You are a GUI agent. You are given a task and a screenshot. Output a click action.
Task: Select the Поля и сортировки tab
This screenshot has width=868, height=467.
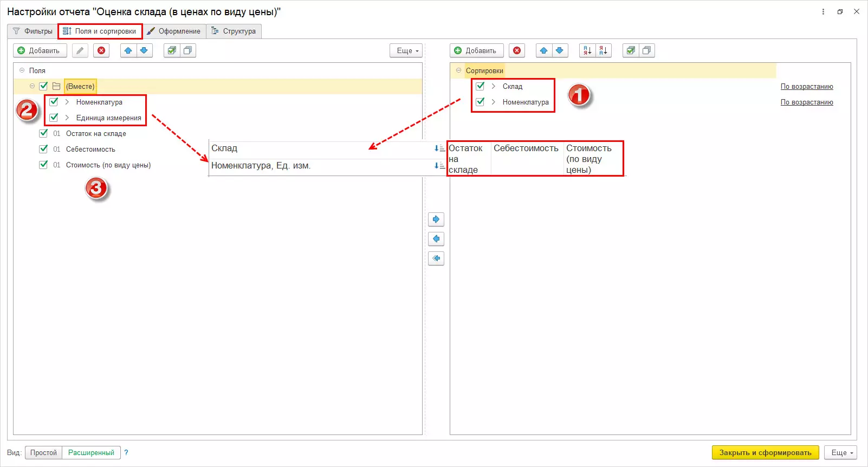(x=100, y=31)
